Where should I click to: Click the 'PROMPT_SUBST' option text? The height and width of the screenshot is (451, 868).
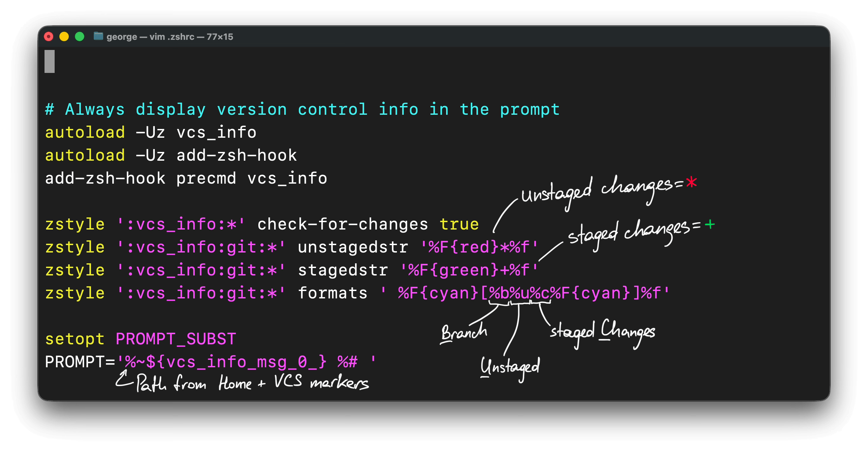pyautogui.click(x=176, y=339)
